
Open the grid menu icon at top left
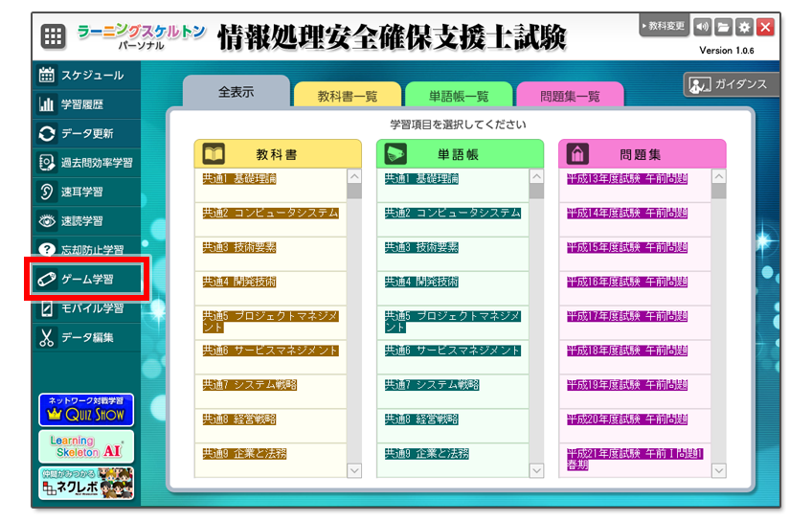click(x=53, y=36)
